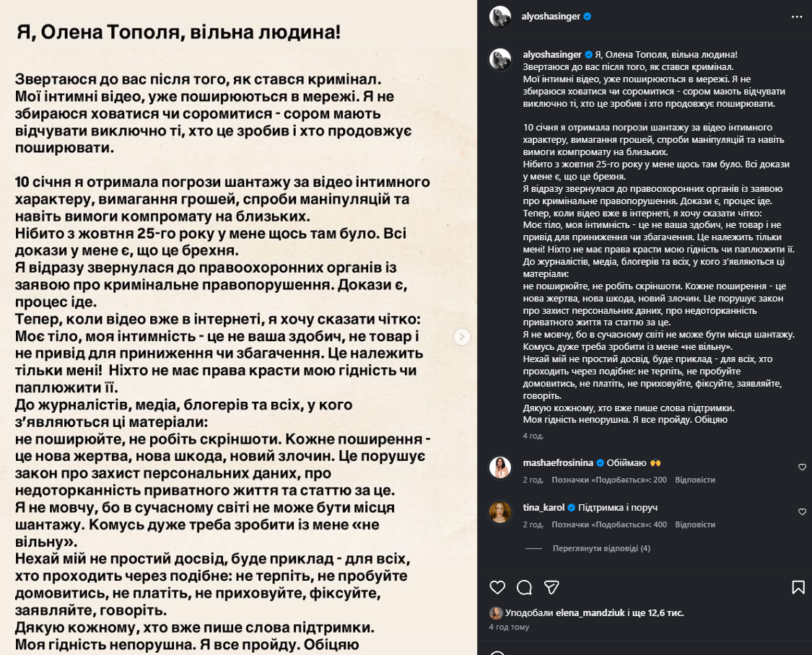Reply to tina_karol's comment via 'Відповісти'
This screenshot has height=655, width=812.
click(x=695, y=524)
